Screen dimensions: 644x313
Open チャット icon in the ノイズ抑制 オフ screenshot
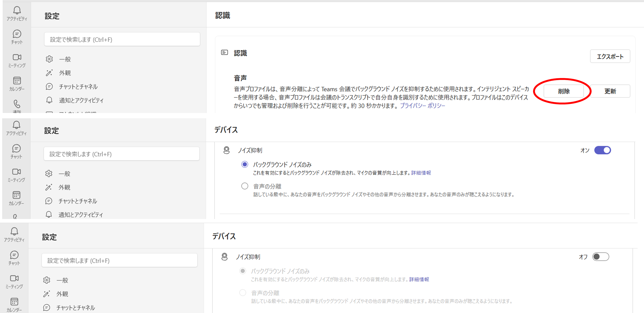tap(14, 255)
